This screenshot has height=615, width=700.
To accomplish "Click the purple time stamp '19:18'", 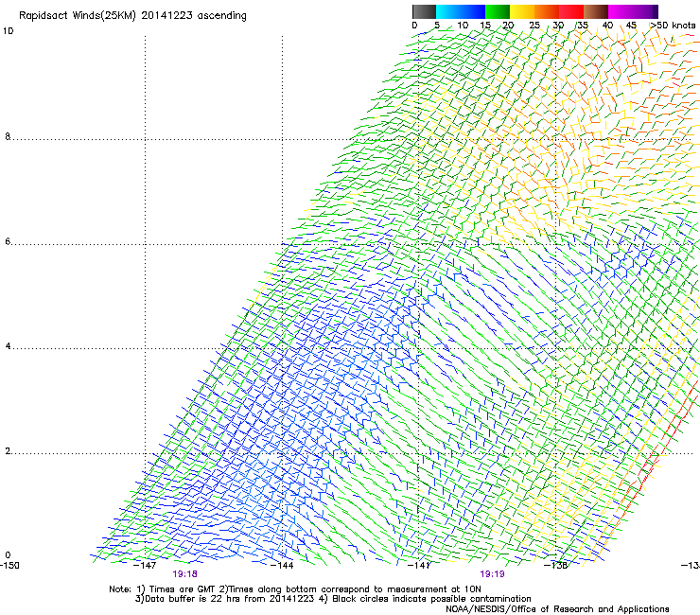I will coord(184,573).
